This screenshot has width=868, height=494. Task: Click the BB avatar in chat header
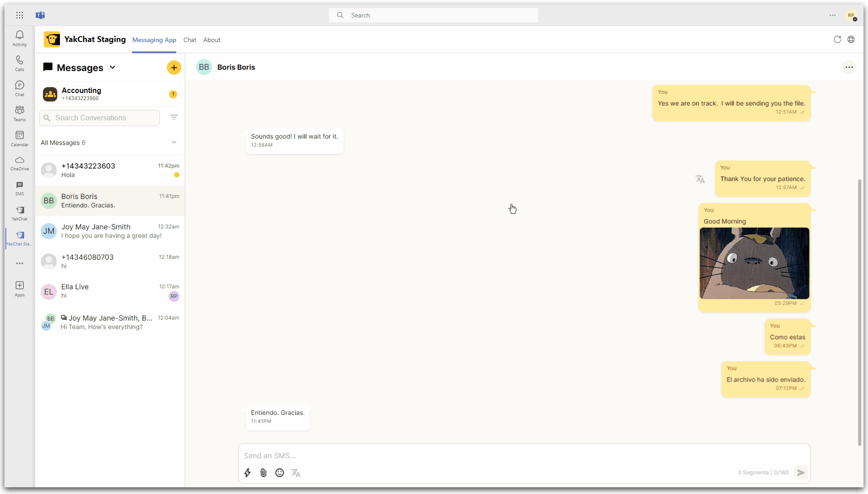click(x=204, y=67)
